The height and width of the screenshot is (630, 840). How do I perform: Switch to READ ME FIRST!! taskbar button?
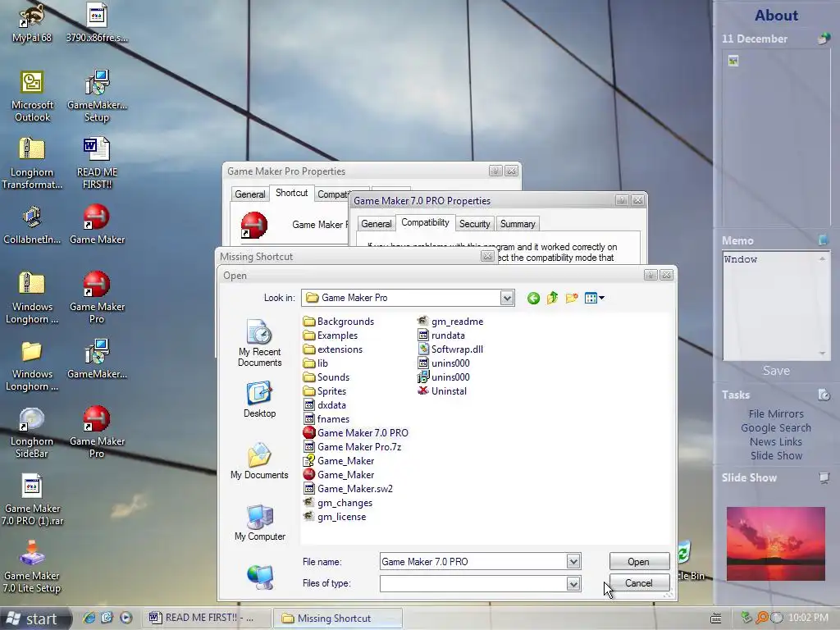click(x=205, y=618)
